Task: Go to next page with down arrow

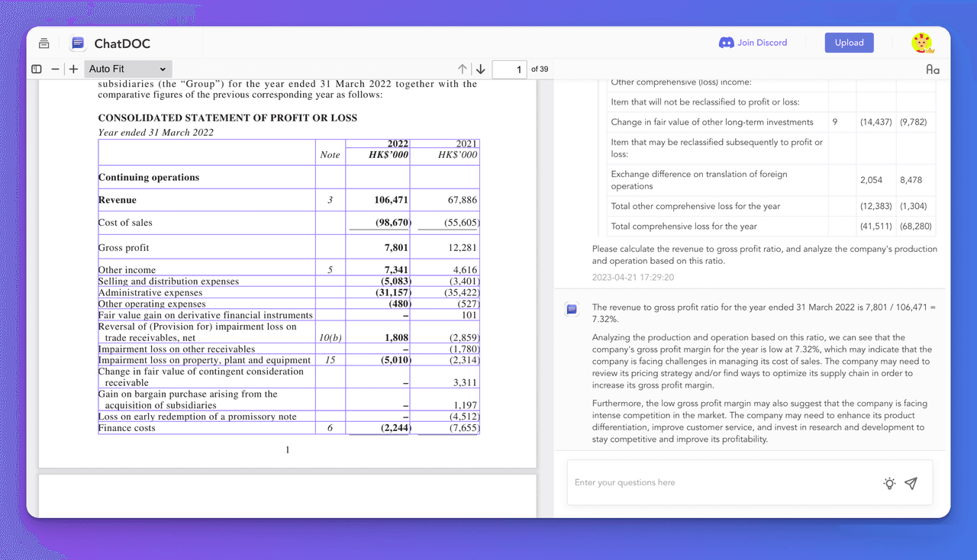Action: click(x=480, y=69)
